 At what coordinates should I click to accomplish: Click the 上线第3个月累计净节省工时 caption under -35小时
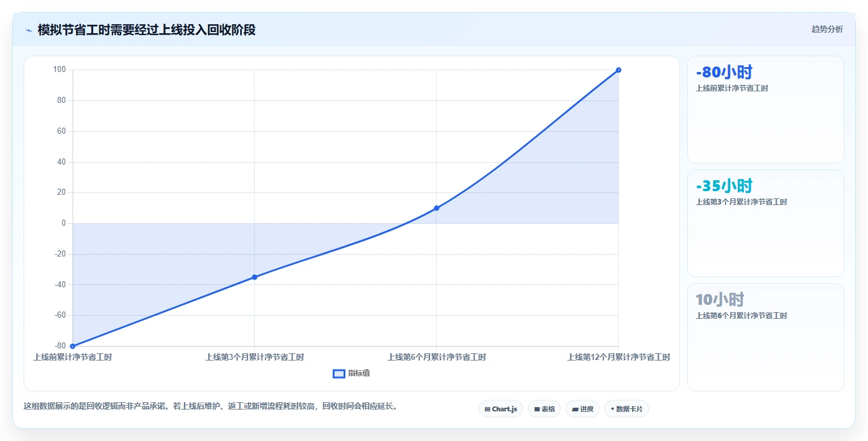pos(742,202)
